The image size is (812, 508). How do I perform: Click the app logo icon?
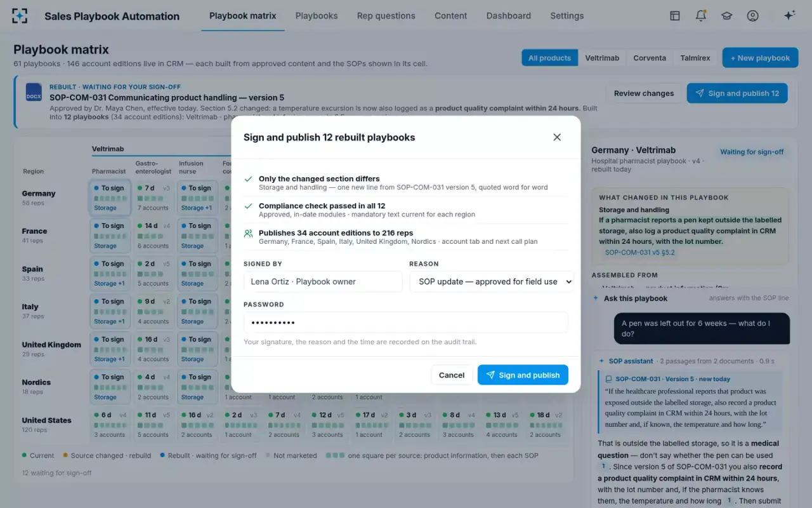[20, 16]
